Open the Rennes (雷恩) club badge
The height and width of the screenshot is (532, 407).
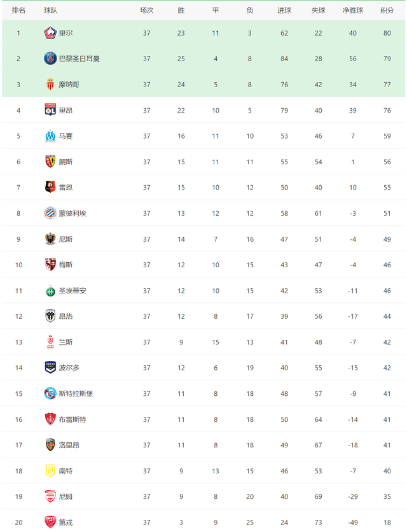click(x=50, y=187)
